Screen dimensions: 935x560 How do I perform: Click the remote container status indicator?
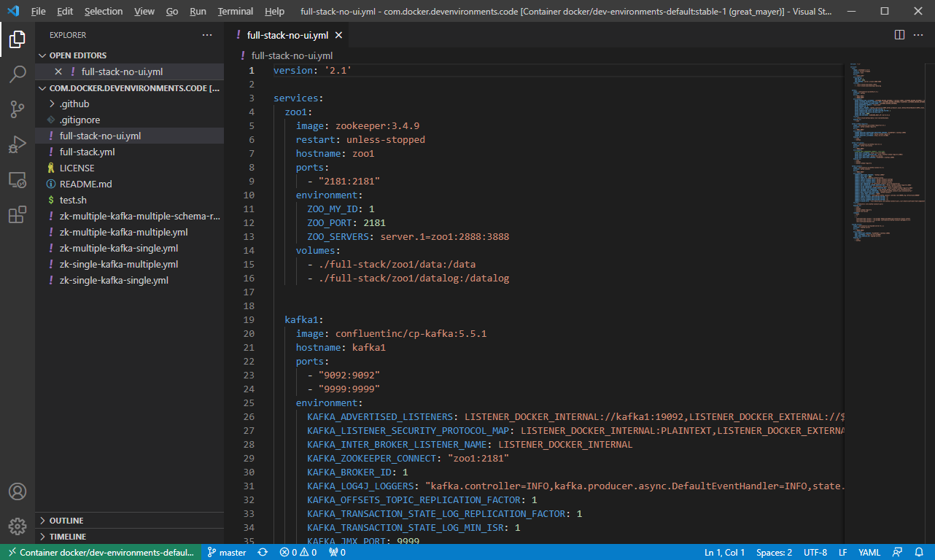click(101, 552)
